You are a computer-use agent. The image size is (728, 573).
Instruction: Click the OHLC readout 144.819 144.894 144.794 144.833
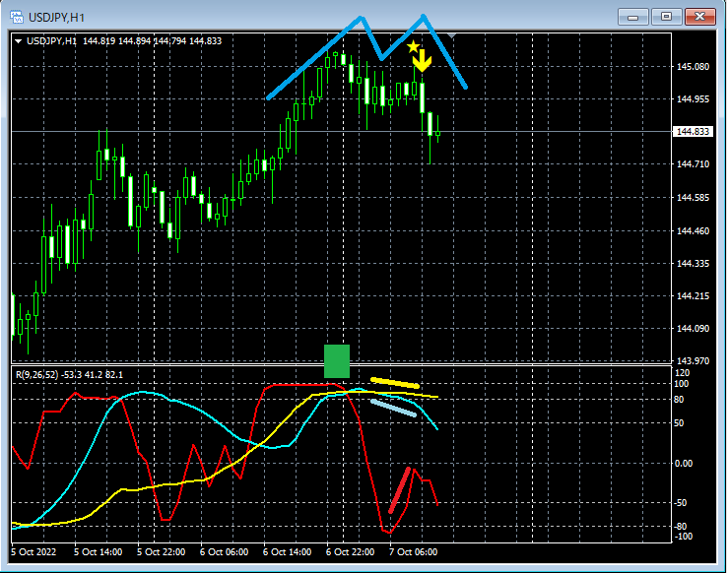[153, 40]
